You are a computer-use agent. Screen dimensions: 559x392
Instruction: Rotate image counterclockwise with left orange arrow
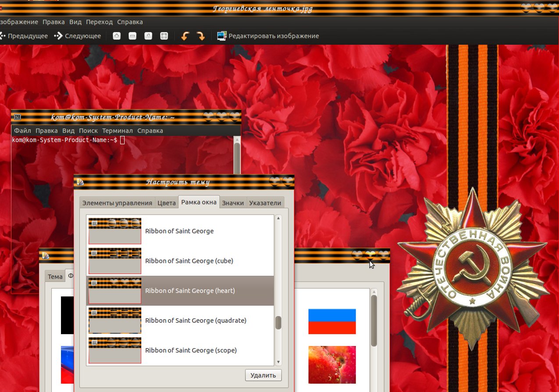(185, 36)
